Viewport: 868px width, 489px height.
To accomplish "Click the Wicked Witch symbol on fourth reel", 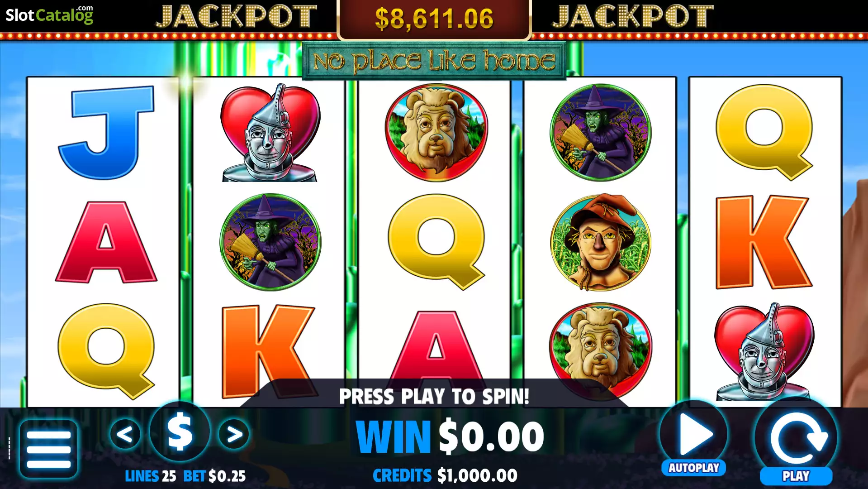I will 601,132.
